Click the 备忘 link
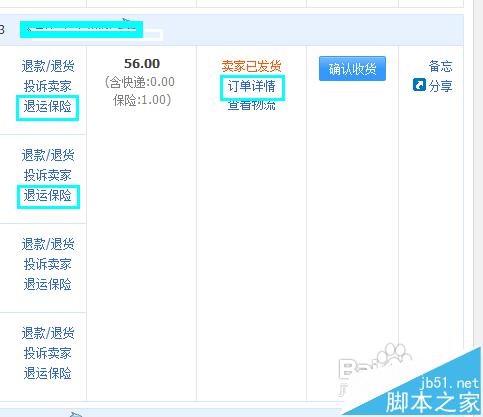The image size is (483, 417). pos(440,66)
